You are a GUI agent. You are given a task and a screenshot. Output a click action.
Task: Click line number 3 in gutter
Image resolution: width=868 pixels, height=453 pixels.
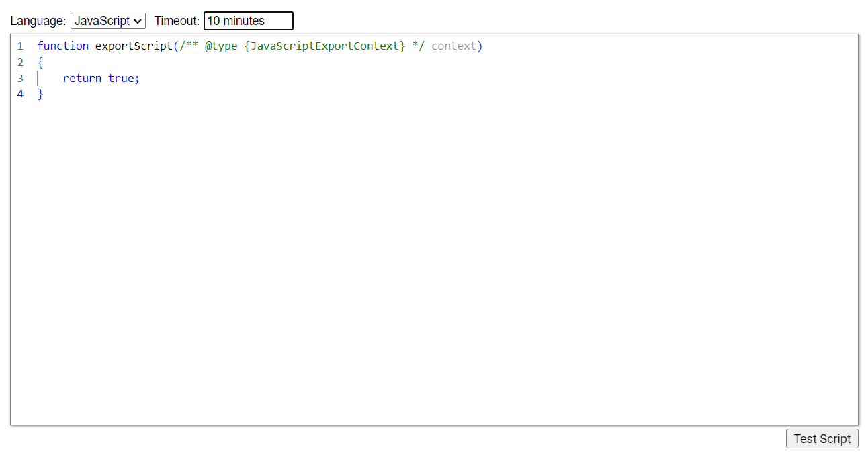tap(20, 79)
